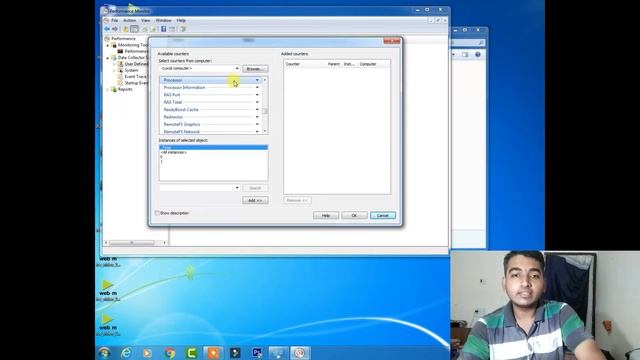This screenshot has width=640, height=360.
Task: Click the Cancel button
Action: (x=383, y=215)
